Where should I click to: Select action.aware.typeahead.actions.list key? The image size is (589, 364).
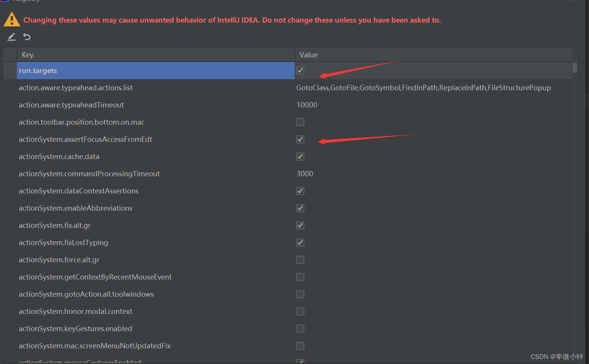click(76, 88)
